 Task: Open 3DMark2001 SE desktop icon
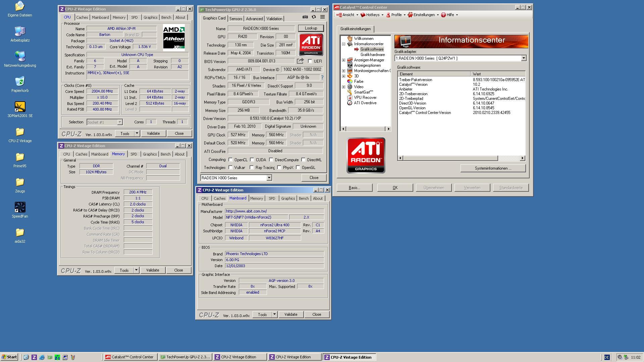[20, 107]
